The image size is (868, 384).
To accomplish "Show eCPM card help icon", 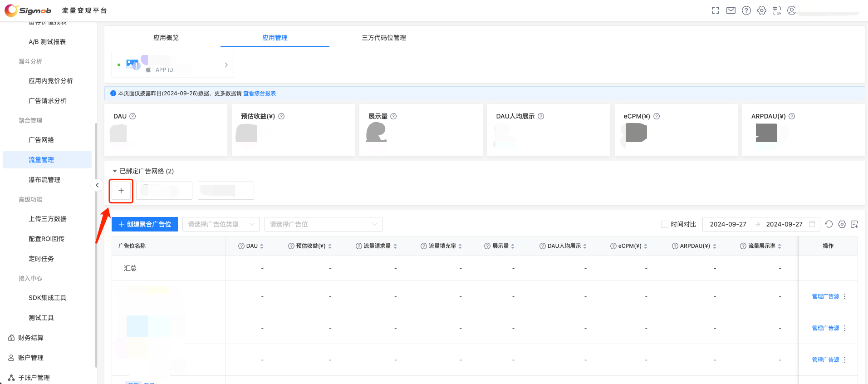I will 657,116.
